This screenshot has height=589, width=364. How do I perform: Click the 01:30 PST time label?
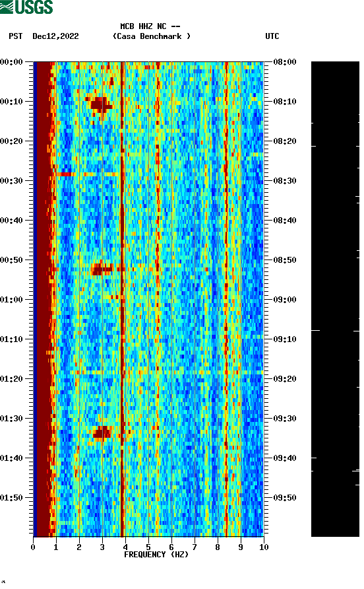[x=11, y=419]
